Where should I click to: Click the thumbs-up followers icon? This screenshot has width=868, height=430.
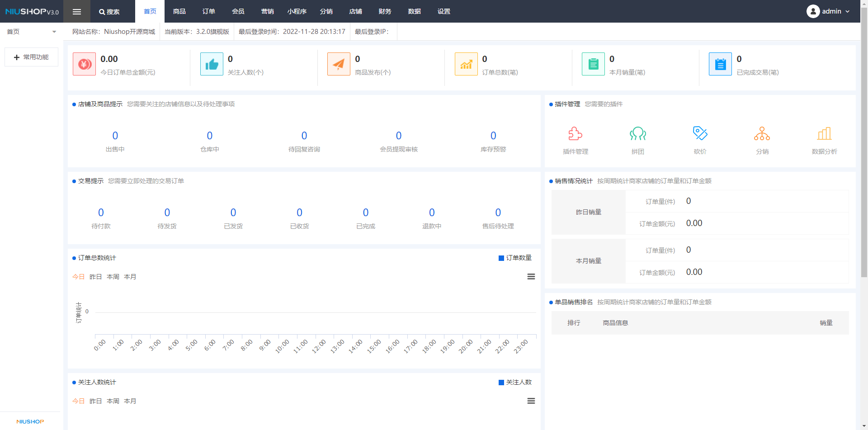[212, 64]
